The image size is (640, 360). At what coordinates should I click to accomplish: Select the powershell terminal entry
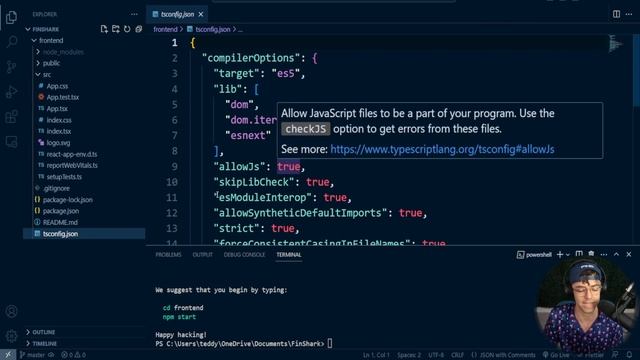coord(534,255)
